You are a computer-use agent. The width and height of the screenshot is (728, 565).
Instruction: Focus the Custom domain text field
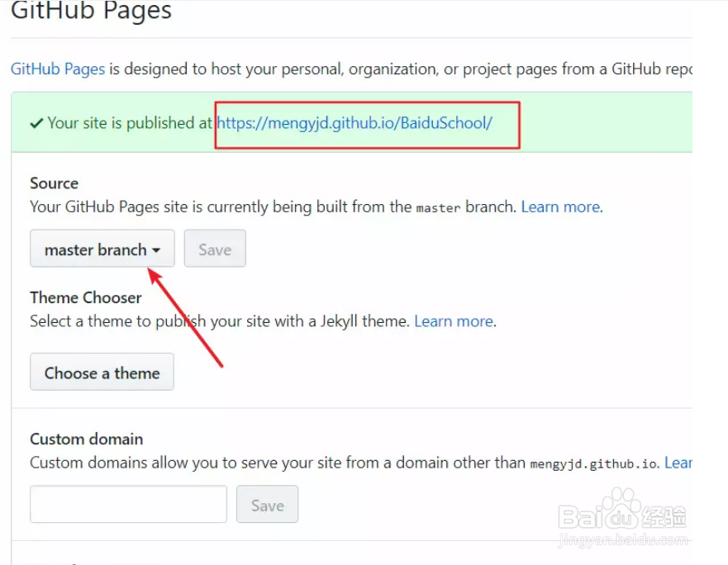click(129, 504)
